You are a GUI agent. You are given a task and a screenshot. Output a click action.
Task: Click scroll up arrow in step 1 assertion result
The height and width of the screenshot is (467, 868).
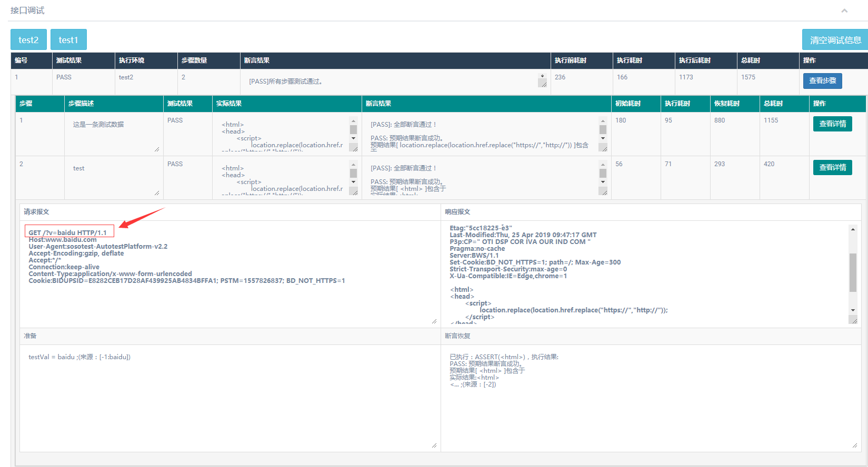click(x=603, y=120)
